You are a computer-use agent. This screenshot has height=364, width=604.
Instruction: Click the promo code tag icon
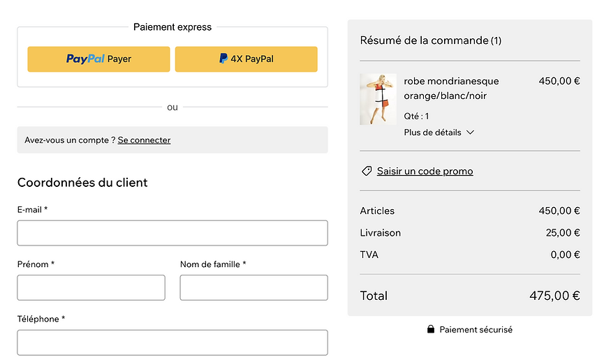point(367,171)
